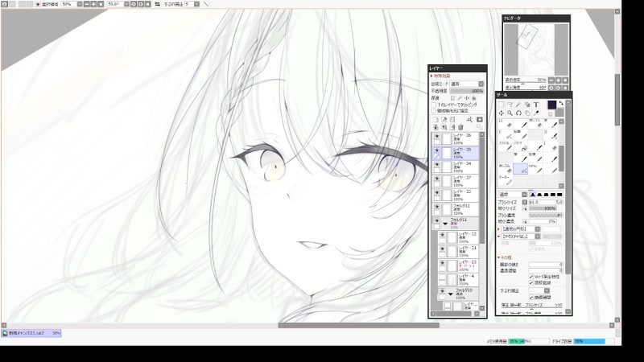Image resolution: width=644 pixels, height=362 pixels.
Task: Click the dark foreground color swatch
Action: 551,105
